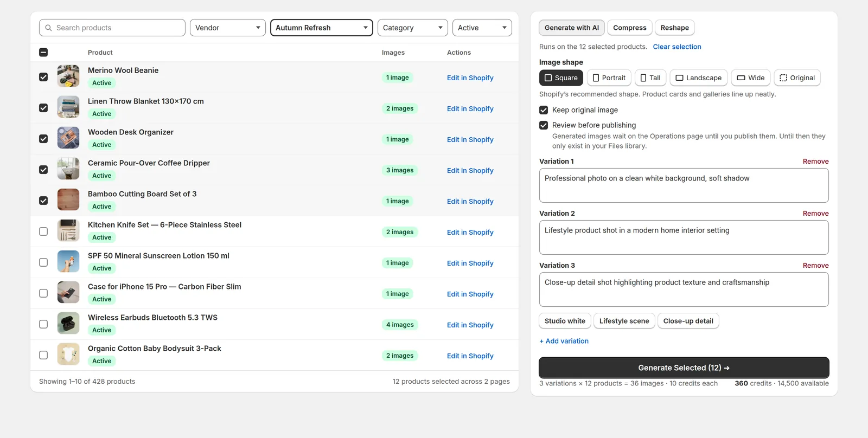Click into Variation 1 prompt textbox
This screenshot has height=438, width=868.
coord(684,185)
